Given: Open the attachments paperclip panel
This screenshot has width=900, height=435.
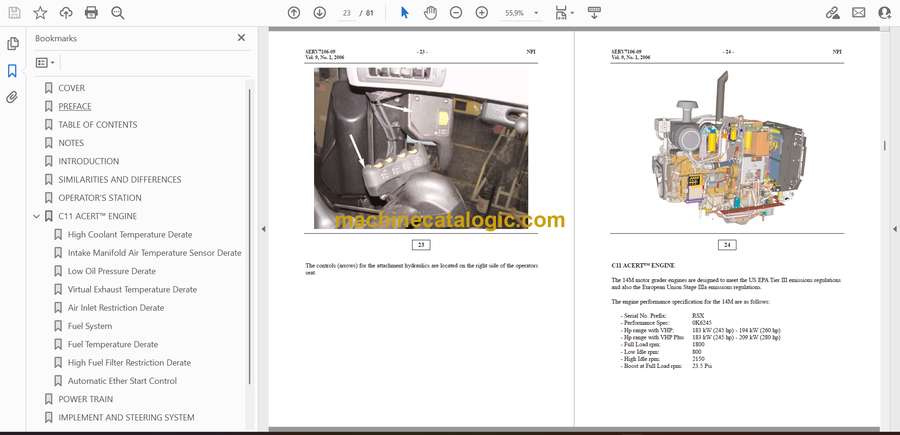Looking at the screenshot, I should pyautogui.click(x=12, y=97).
